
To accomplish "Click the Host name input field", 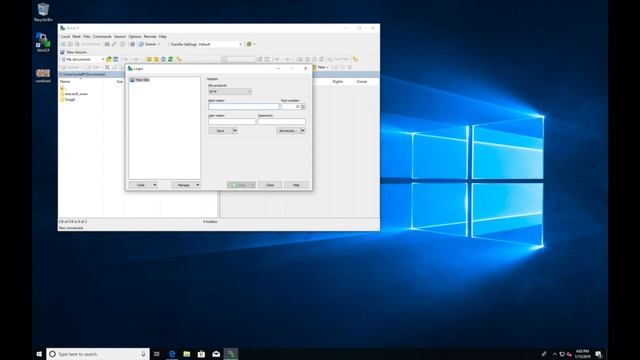I will pos(244,107).
